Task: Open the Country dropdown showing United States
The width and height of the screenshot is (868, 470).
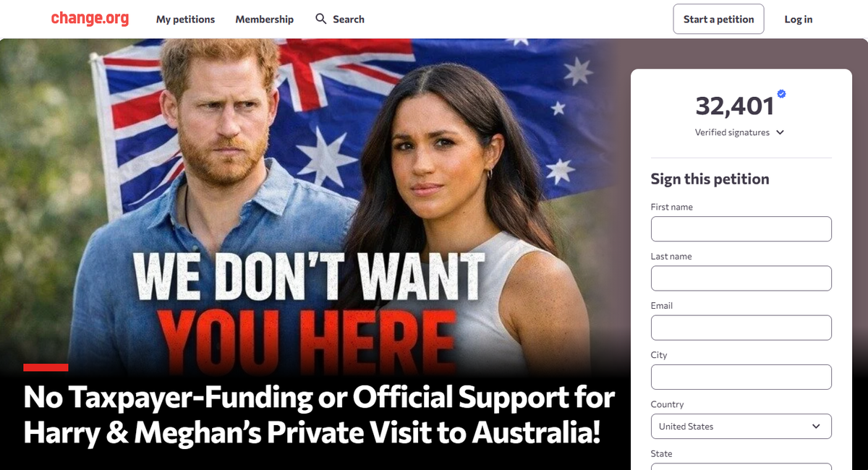Action: [741, 426]
